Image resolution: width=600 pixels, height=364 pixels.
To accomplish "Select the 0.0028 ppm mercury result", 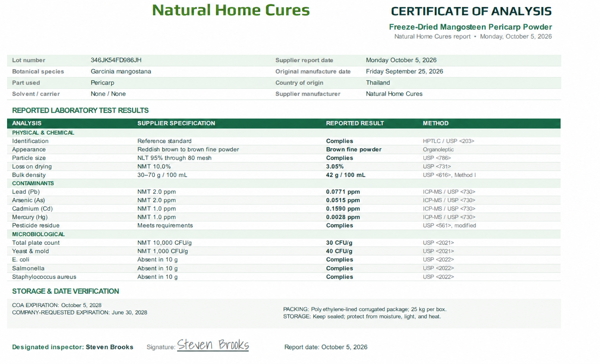I will [x=343, y=217].
